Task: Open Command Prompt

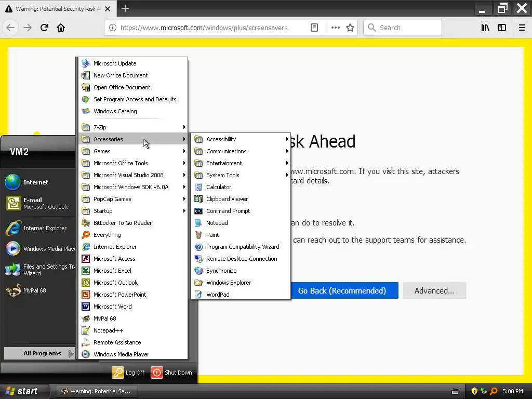Action: click(x=241, y=211)
